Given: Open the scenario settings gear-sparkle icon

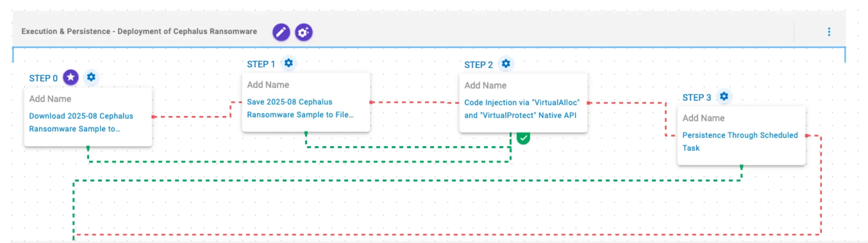Looking at the screenshot, I should point(303,32).
